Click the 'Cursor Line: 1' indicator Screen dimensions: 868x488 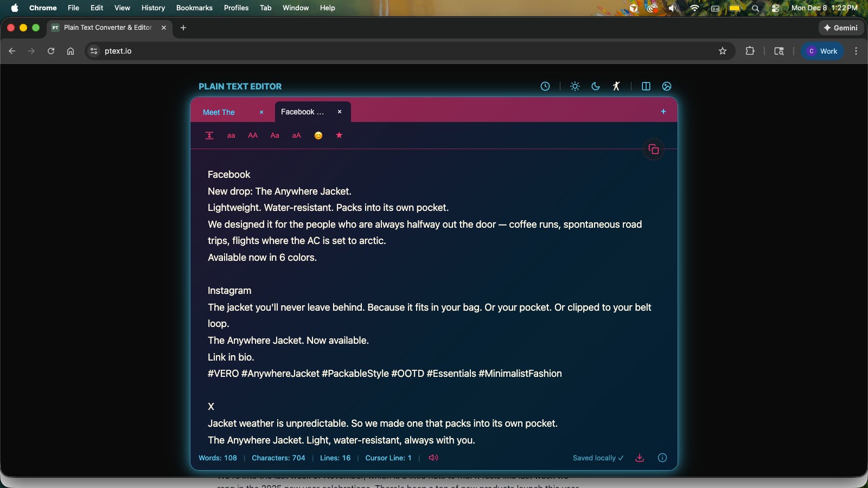point(388,458)
